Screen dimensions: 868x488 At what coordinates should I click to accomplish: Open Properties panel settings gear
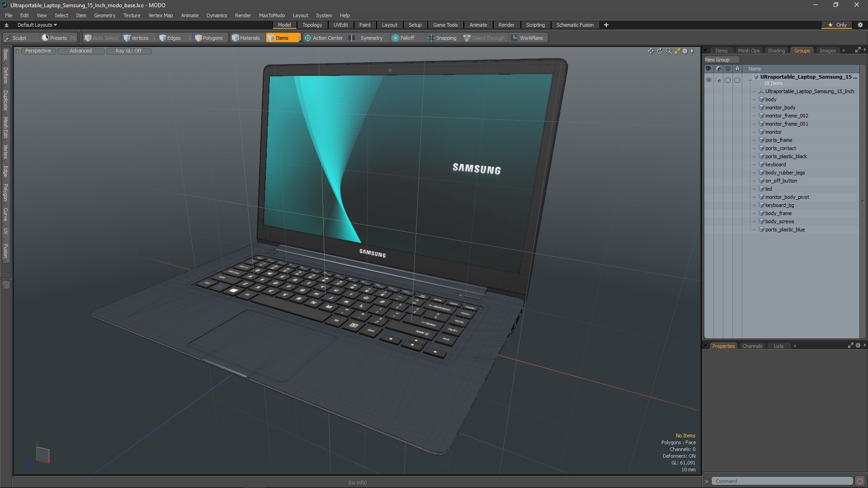pyautogui.click(x=858, y=346)
